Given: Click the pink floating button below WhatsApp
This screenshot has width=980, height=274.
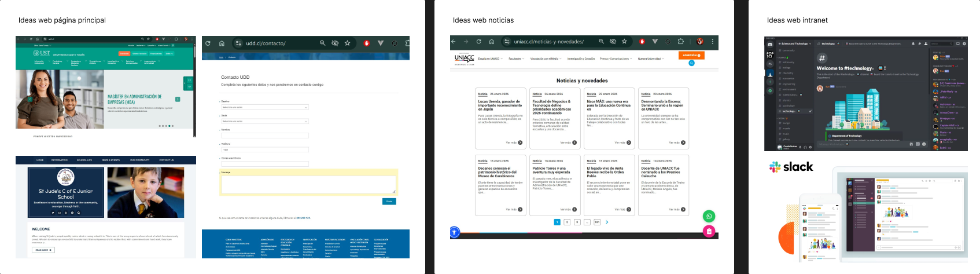Looking at the screenshot, I should click(x=709, y=232).
